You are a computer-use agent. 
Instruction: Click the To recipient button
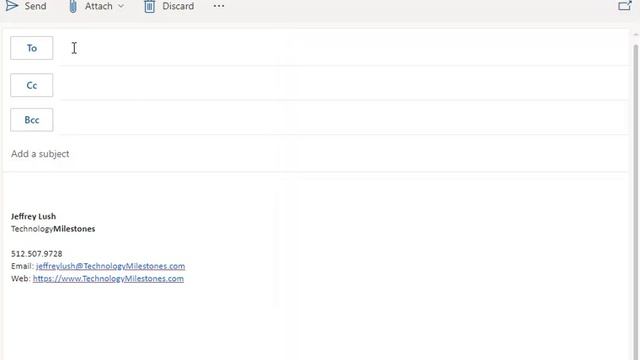click(31, 48)
